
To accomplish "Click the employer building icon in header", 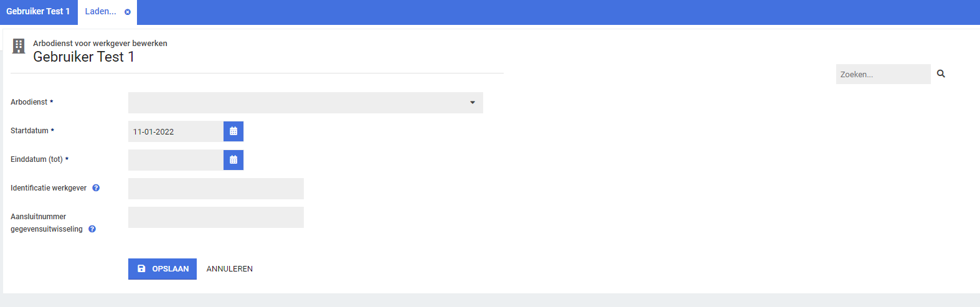I will click(x=19, y=46).
